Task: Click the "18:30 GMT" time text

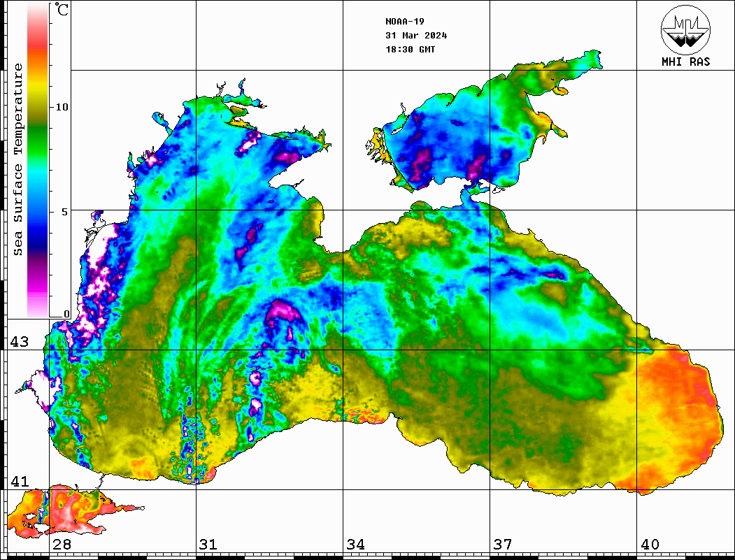Action: coord(410,49)
